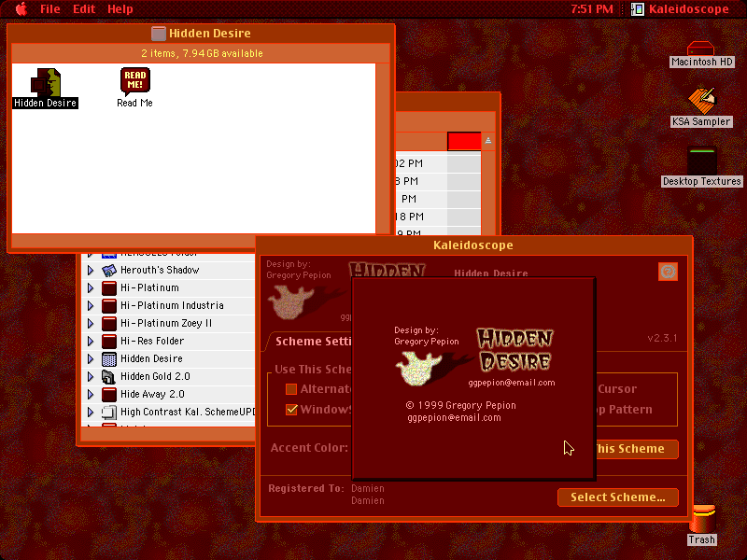This screenshot has width=747, height=560.
Task: Select the "Hi-Res Folder" list name
Action: tap(152, 341)
